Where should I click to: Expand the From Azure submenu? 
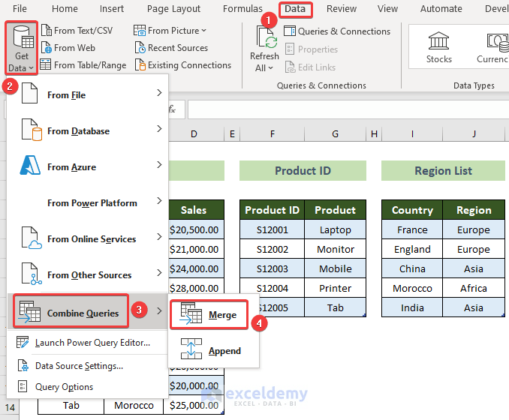point(88,166)
